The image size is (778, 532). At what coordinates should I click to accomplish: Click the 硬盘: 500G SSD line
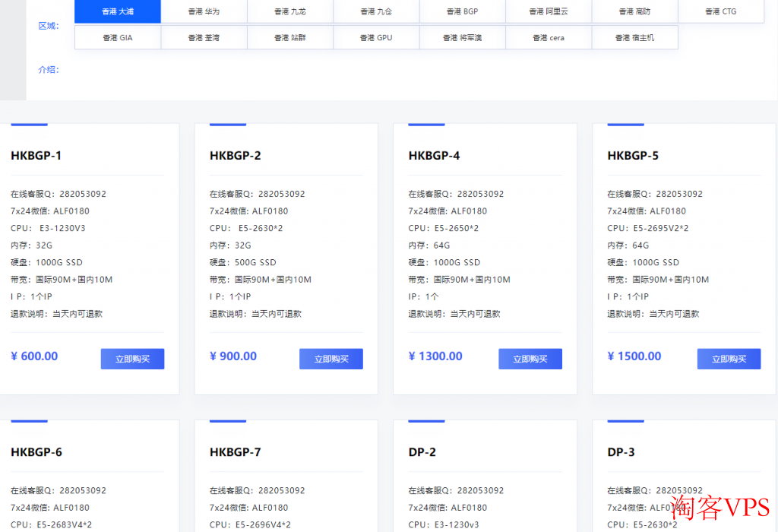tap(242, 262)
